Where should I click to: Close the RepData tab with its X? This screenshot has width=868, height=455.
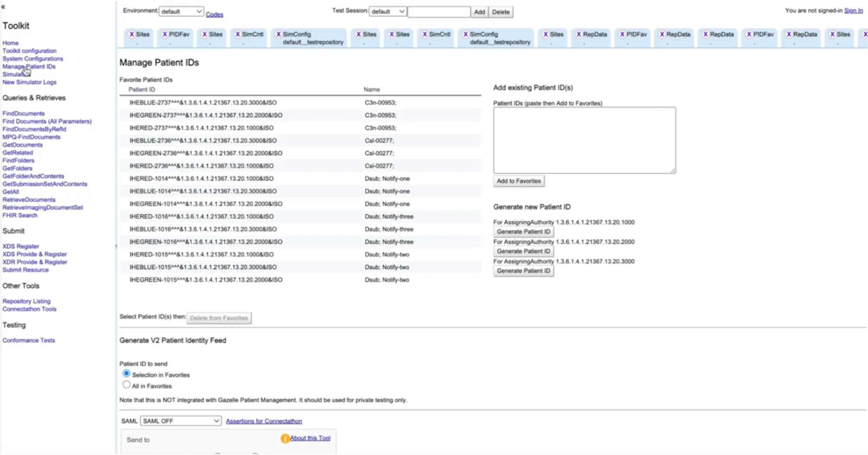click(x=578, y=34)
